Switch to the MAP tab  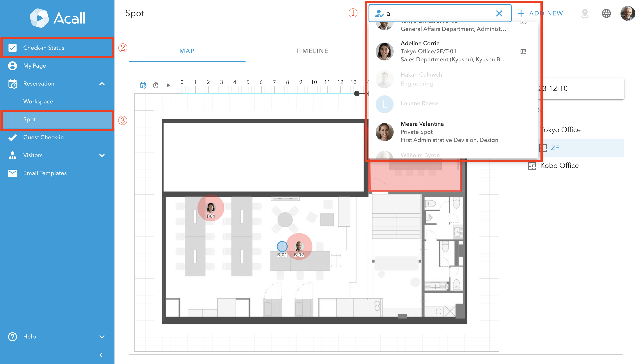pyautogui.click(x=187, y=51)
